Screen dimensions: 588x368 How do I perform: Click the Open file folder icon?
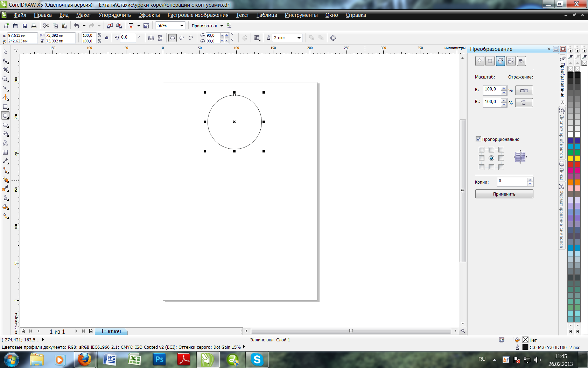tap(15, 26)
